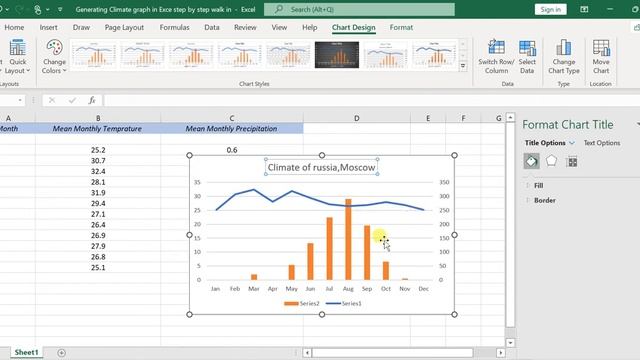Image resolution: width=640 pixels, height=360 pixels.
Task: Select column D header
Action: (x=357, y=118)
